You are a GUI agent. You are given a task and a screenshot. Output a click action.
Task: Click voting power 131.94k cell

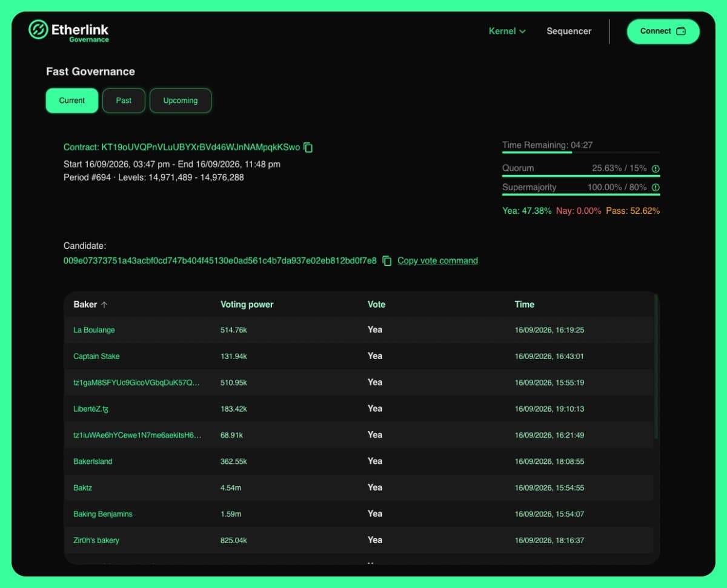click(233, 356)
